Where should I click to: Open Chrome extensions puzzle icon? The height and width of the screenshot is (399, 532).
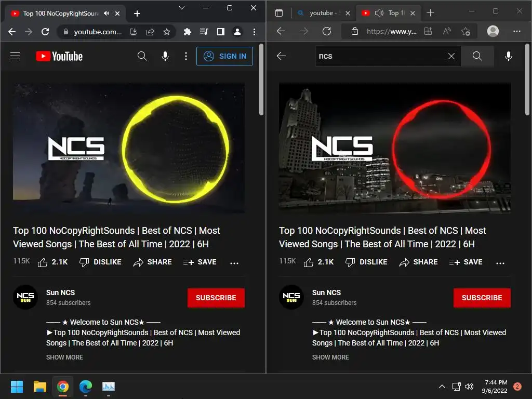coord(187,32)
